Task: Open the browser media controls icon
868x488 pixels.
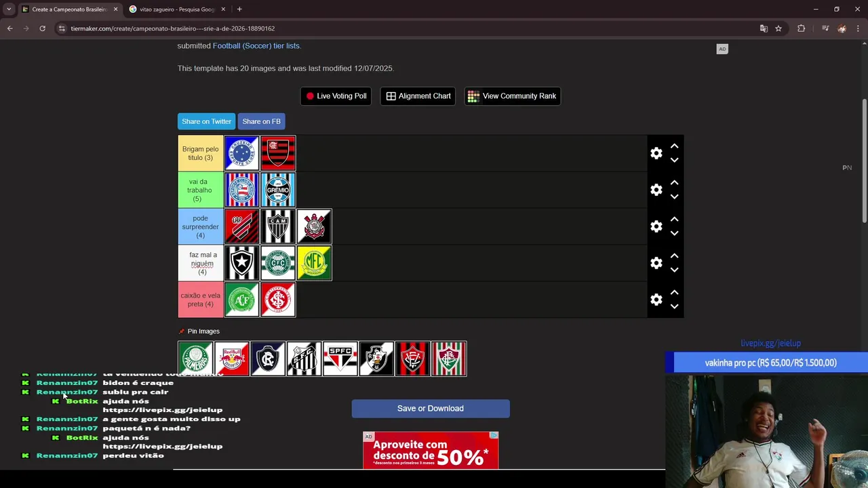Action: (825, 28)
